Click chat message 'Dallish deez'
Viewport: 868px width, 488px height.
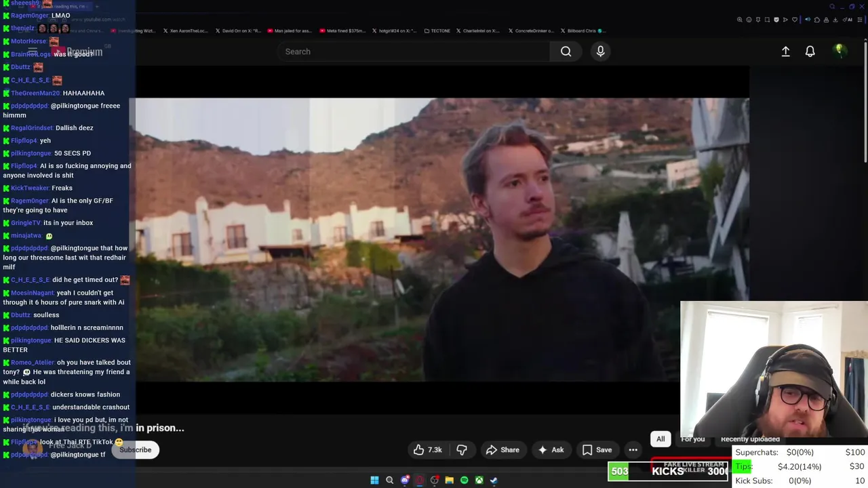[x=75, y=128]
